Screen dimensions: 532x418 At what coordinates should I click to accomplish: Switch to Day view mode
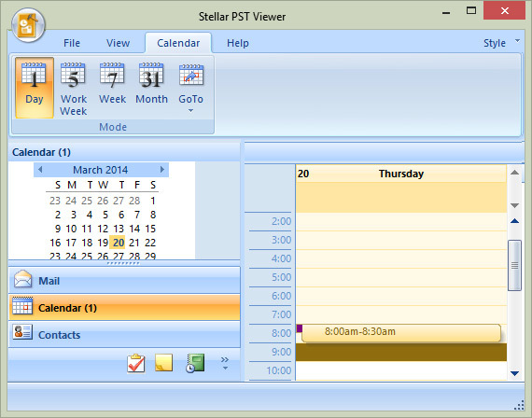(x=35, y=88)
